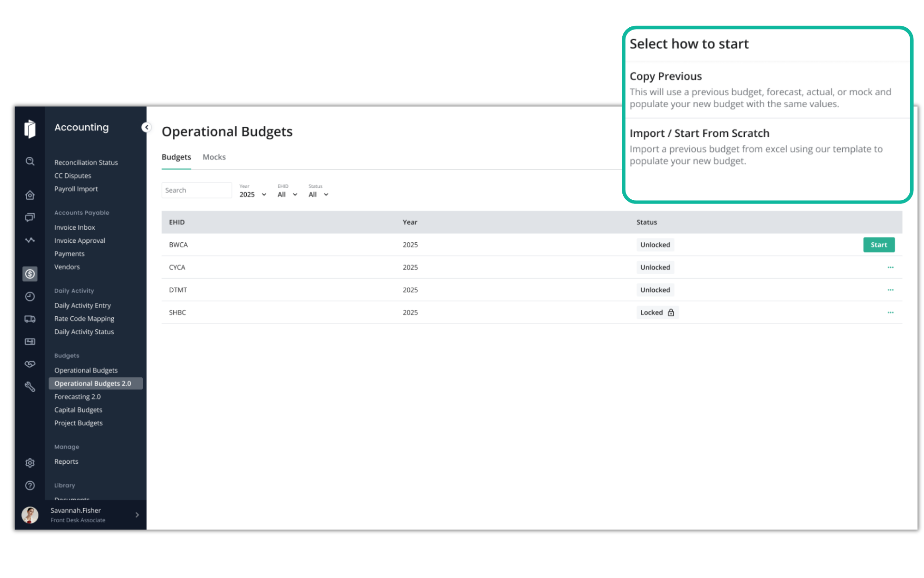Viewport: 924px width, 578px height.
Task: Open settings gear in sidebar
Action: pos(30,463)
